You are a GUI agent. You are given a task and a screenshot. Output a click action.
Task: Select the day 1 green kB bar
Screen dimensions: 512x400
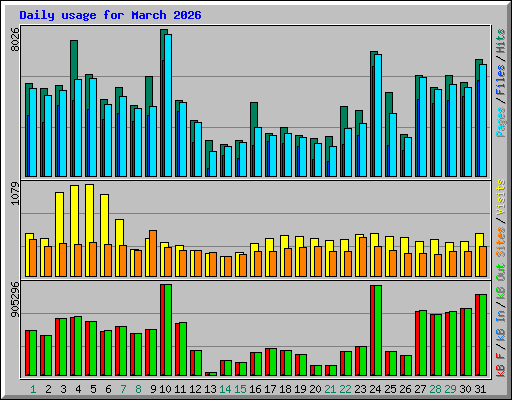[x=33, y=353]
